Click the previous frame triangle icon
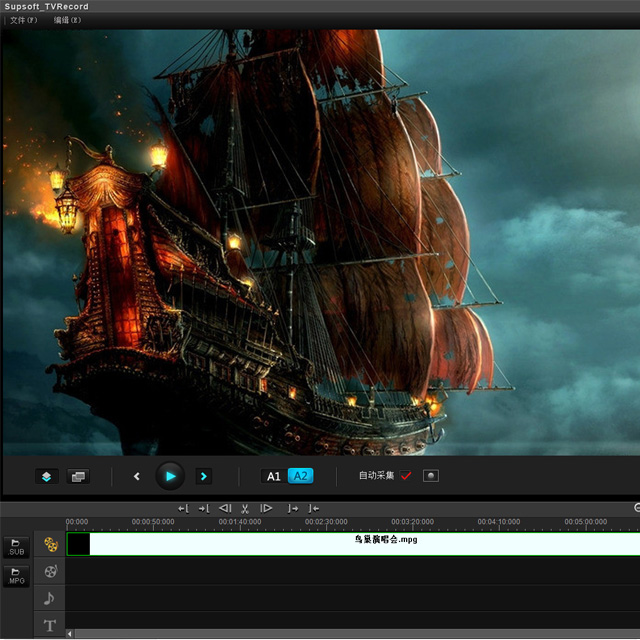640x640 pixels. (225, 508)
